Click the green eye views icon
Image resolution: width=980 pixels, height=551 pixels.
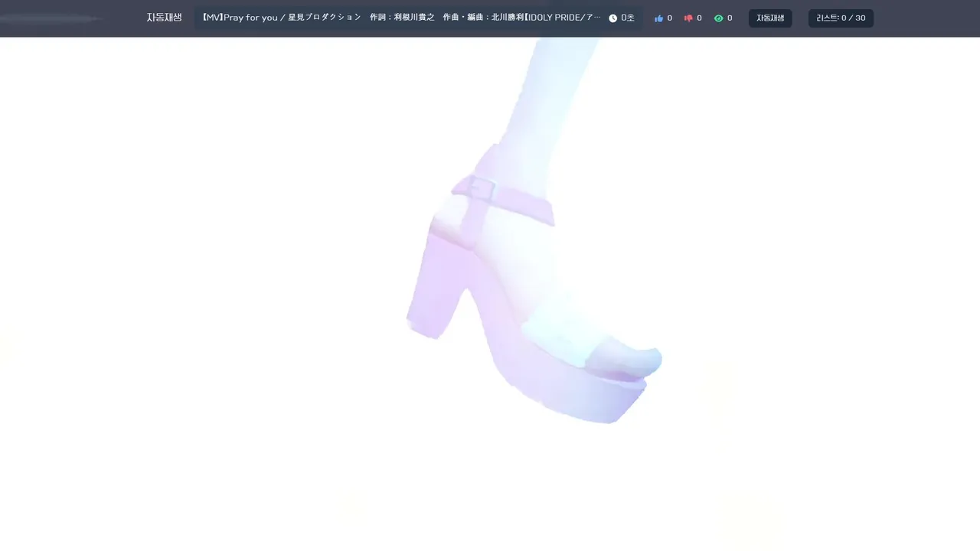click(x=718, y=18)
